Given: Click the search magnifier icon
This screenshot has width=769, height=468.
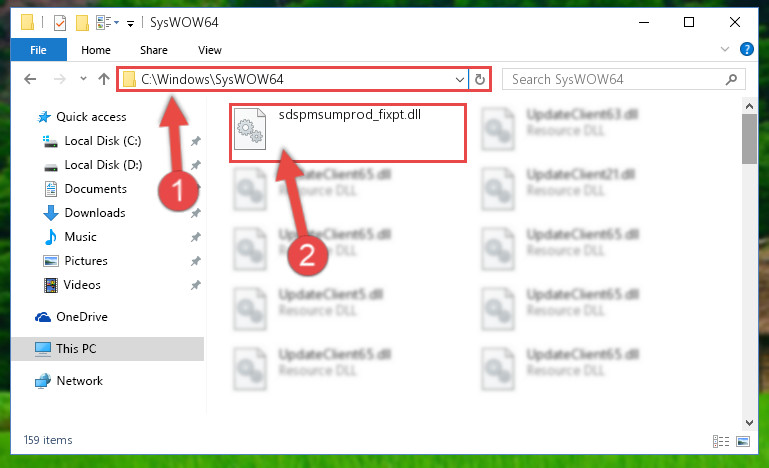Looking at the screenshot, I should [731, 79].
